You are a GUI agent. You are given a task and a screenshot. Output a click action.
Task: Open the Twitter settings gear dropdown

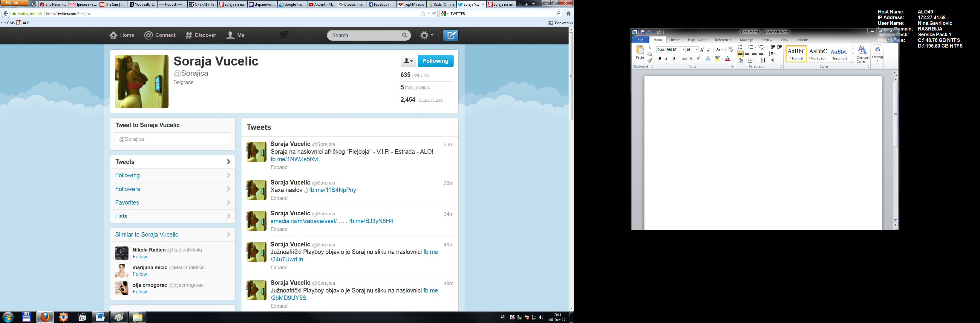pos(426,35)
